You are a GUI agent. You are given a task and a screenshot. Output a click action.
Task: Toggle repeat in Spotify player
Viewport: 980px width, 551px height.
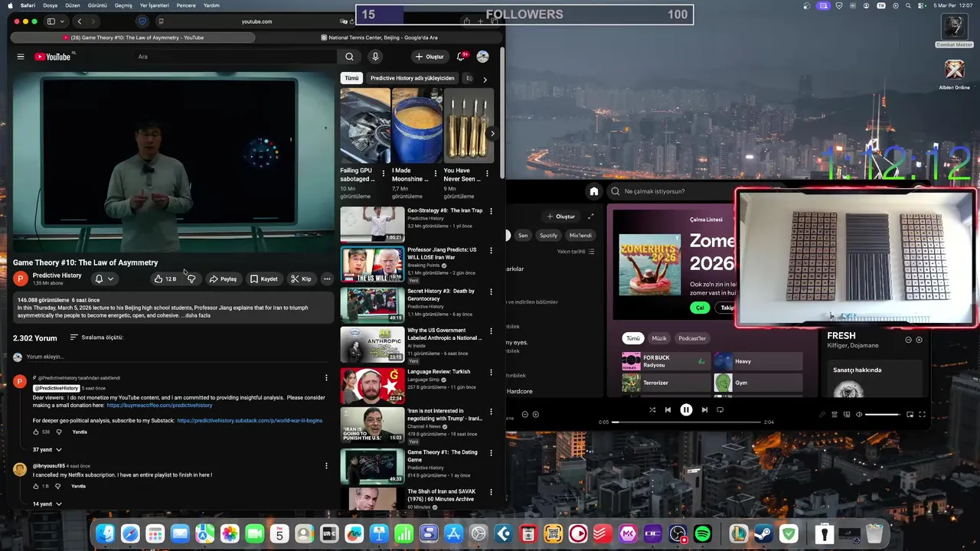tap(720, 410)
